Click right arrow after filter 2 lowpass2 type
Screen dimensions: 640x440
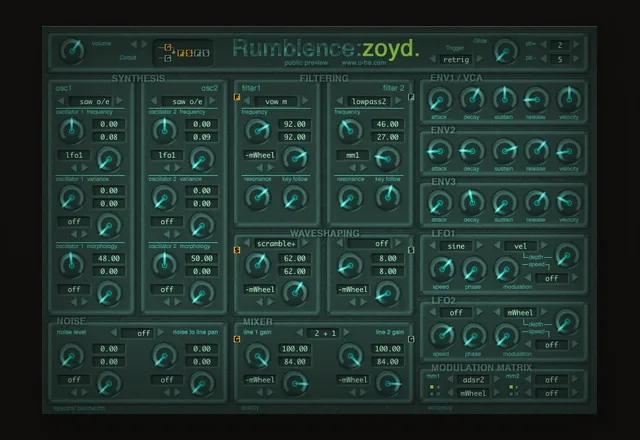398,101
